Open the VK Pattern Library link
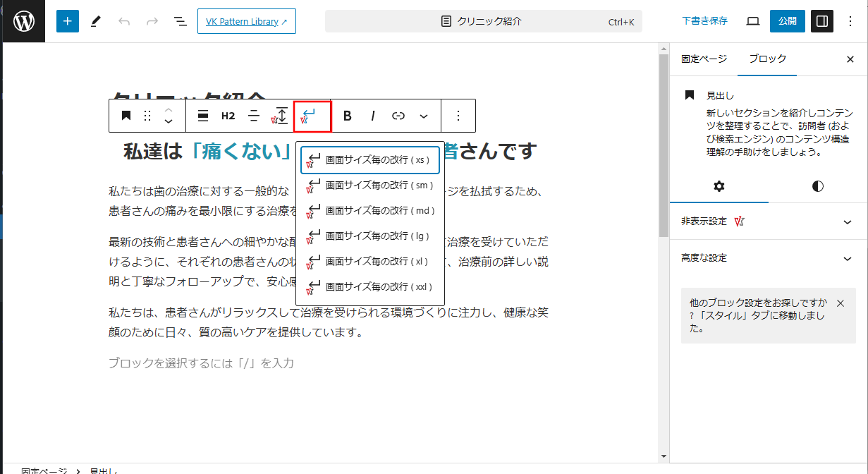The width and height of the screenshot is (868, 474). [246, 21]
